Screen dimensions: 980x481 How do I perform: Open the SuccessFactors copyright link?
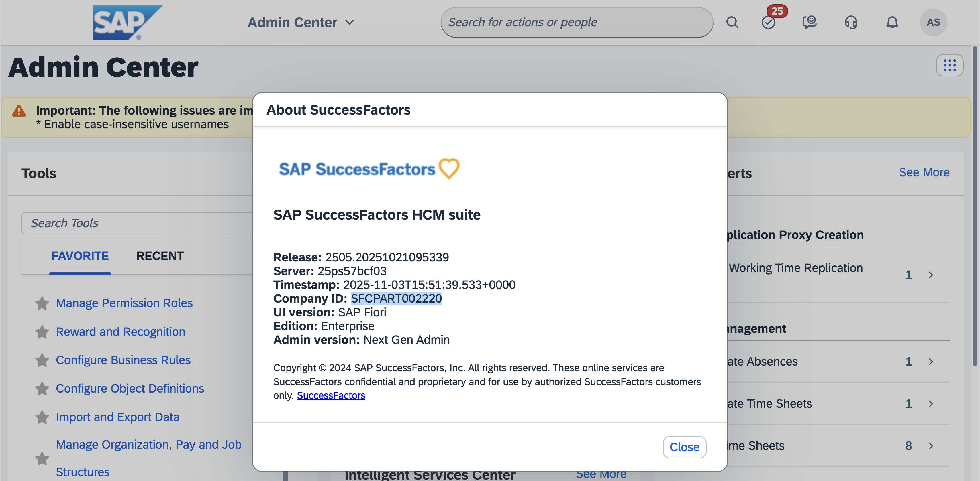click(331, 395)
